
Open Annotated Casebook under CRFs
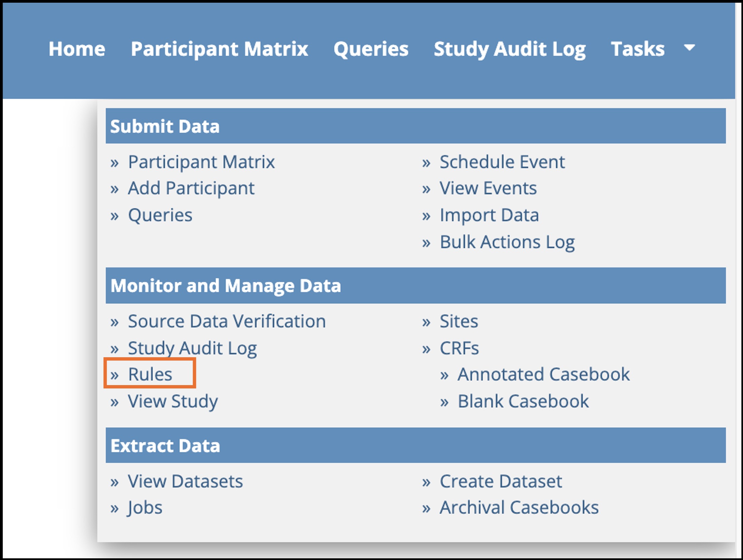(544, 374)
